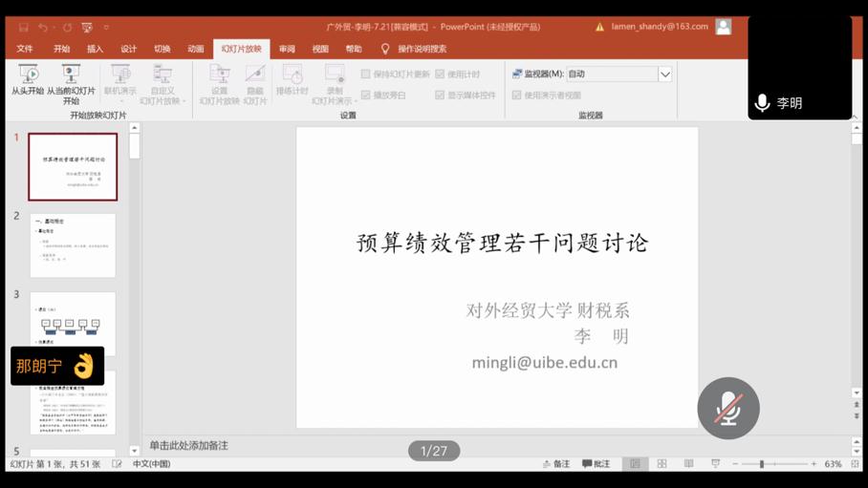Image resolution: width=868 pixels, height=488 pixels.
Task: Toggle the 播放旁白 checkbox
Action: 366,95
